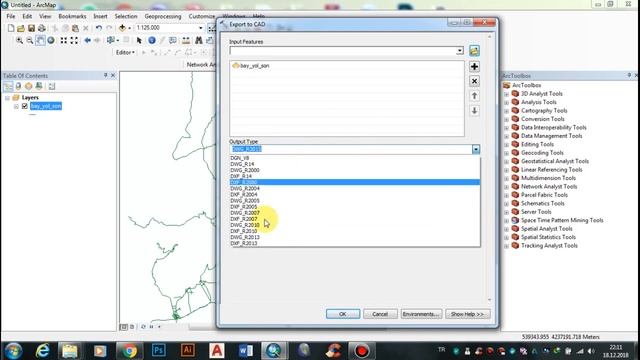Open the Bookmarks menu

tap(72, 16)
